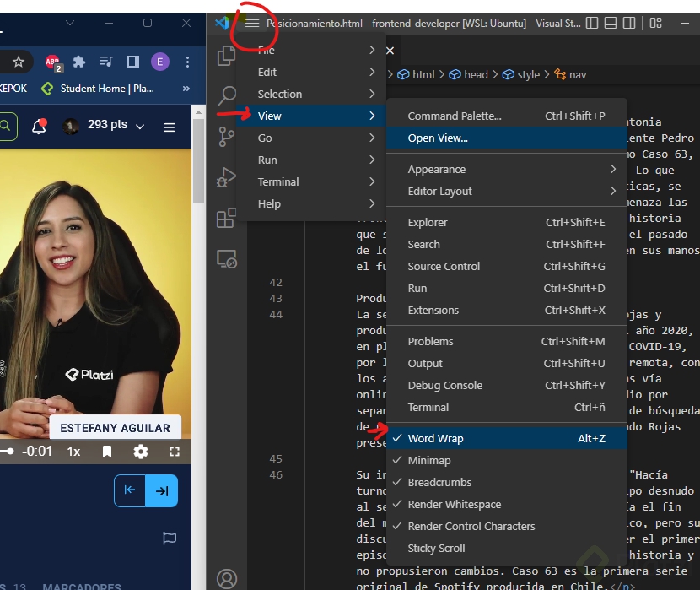The image size is (700, 590).
Task: Click the Platzi page vertical scrollbar
Action: (199, 161)
